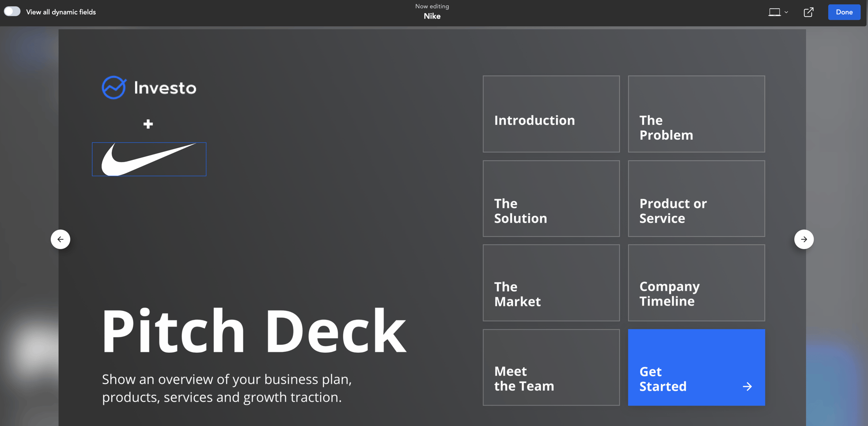The height and width of the screenshot is (426, 868).
Task: Click the external link share icon
Action: coord(808,12)
